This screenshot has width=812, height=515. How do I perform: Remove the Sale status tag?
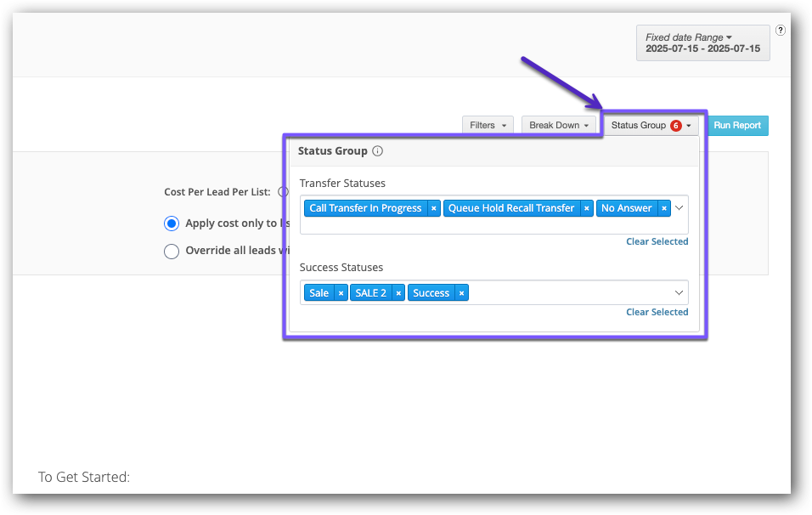(341, 293)
